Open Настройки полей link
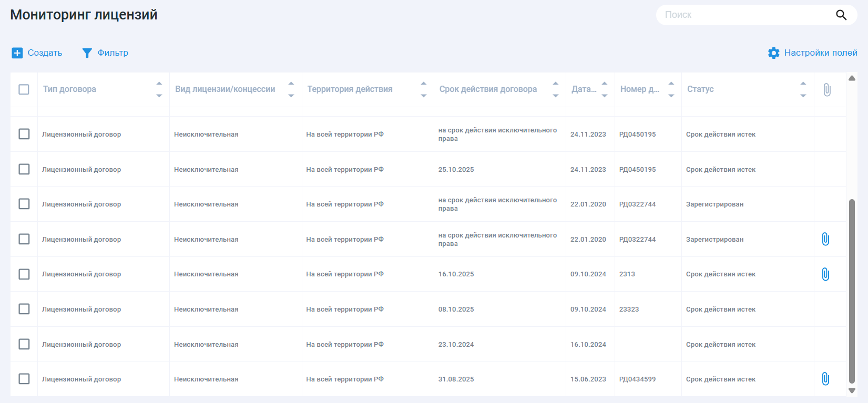Screen dimensions: 868x403 820,53
